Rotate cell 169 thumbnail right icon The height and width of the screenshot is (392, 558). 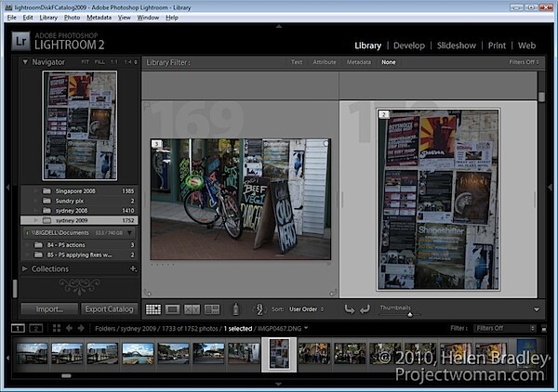pyautogui.click(x=333, y=293)
